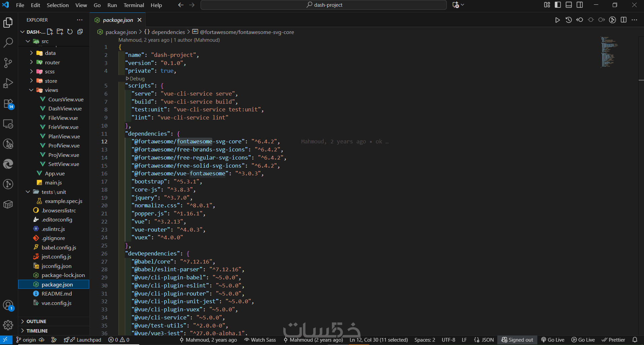Open the File menu
Viewport: 644px width, 345px height.
tap(20, 5)
